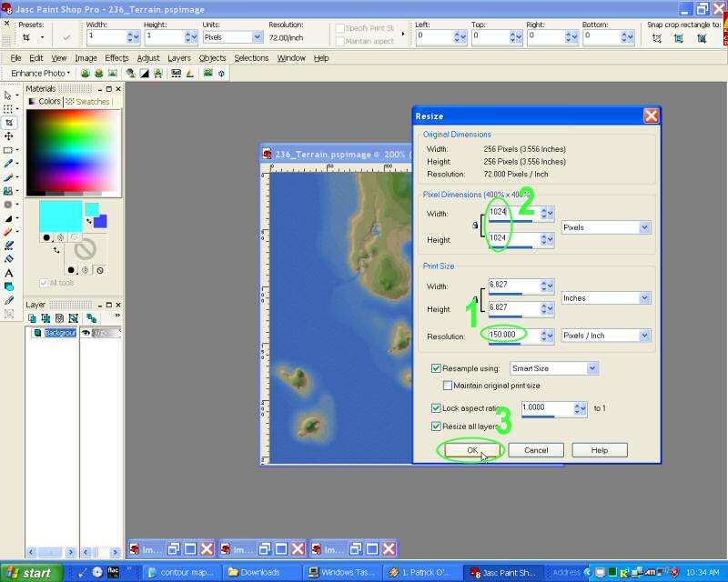Select the Crop tool in the toolbox
Viewport: 728px width, 582px height.
click(9, 122)
